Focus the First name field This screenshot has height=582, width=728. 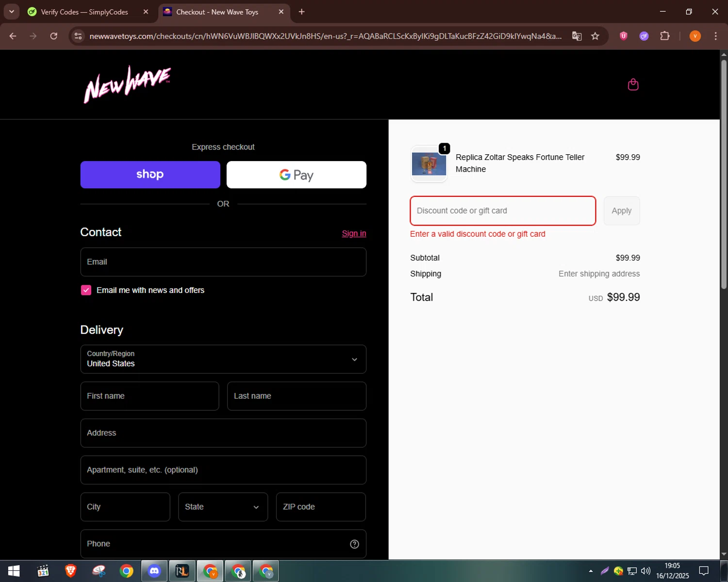pyautogui.click(x=149, y=396)
